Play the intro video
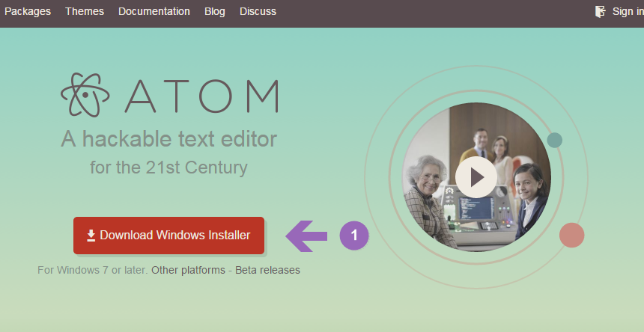This screenshot has height=332, width=644. point(476,177)
